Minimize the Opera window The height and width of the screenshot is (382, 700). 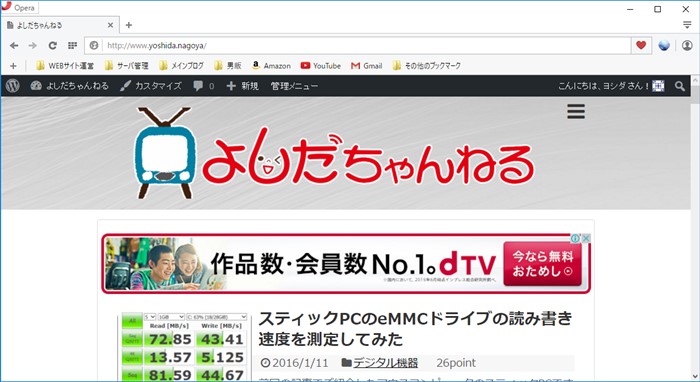[x=630, y=9]
